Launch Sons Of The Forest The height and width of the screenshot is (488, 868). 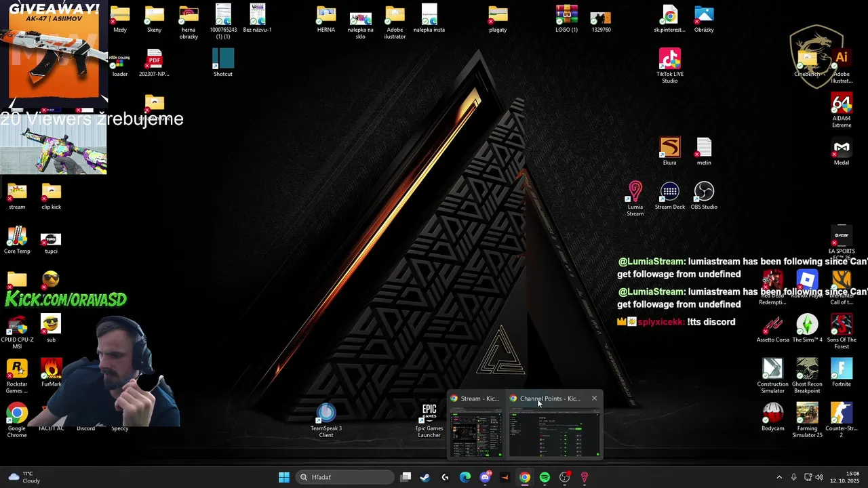tap(842, 332)
